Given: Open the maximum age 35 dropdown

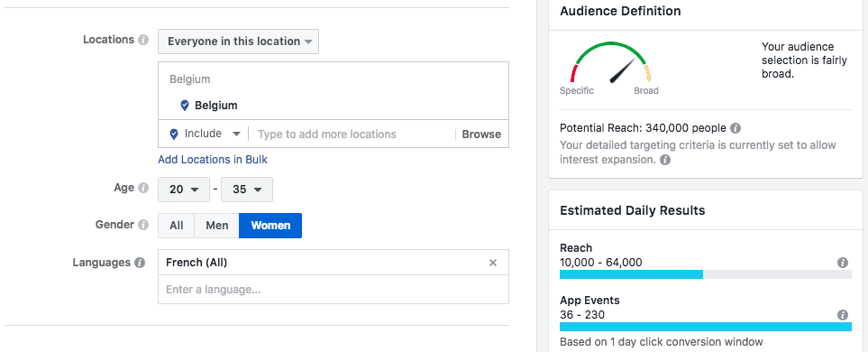Looking at the screenshot, I should [x=247, y=190].
